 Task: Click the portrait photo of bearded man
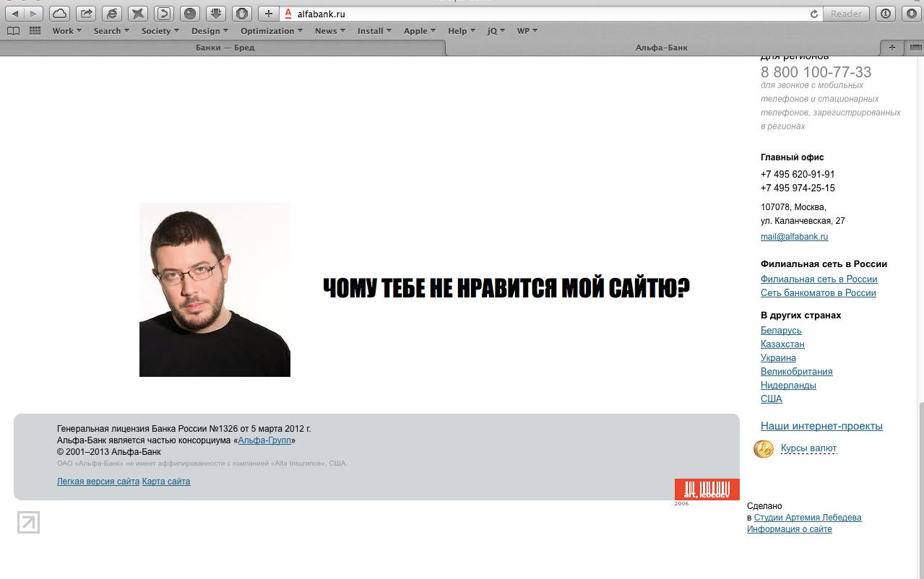(x=215, y=289)
